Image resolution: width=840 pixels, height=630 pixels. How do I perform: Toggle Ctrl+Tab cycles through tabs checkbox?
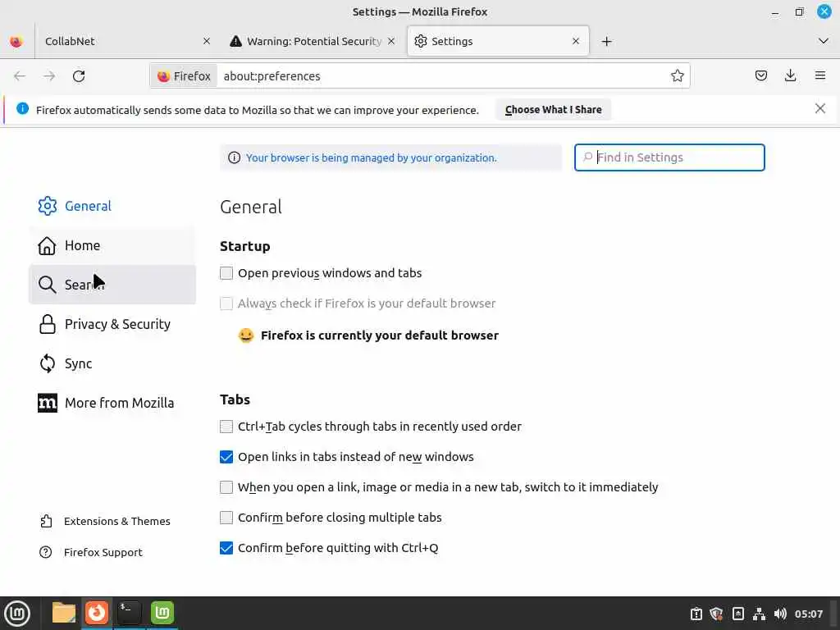[226, 427]
